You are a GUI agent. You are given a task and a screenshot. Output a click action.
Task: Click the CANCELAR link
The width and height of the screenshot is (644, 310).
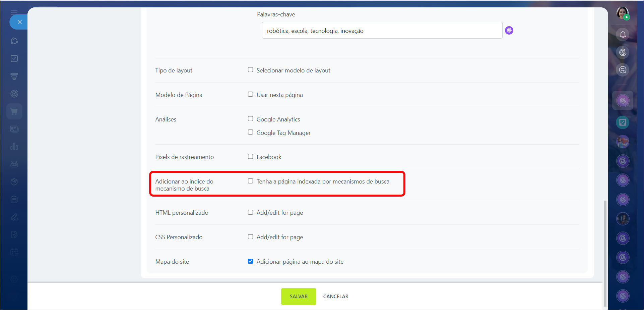point(336,297)
